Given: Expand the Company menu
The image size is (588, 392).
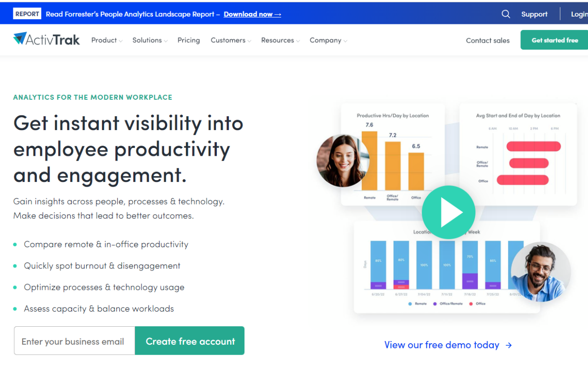Looking at the screenshot, I should click(328, 40).
